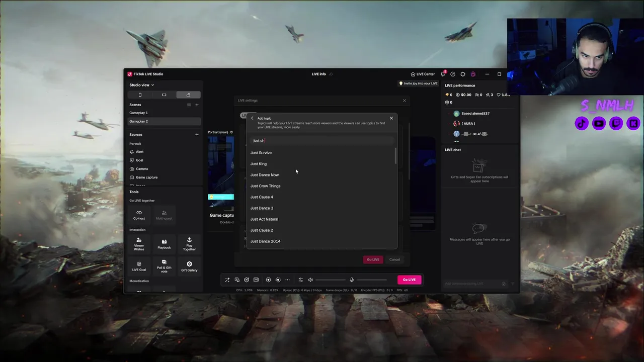Switch to landscape layout mode

(x=164, y=95)
